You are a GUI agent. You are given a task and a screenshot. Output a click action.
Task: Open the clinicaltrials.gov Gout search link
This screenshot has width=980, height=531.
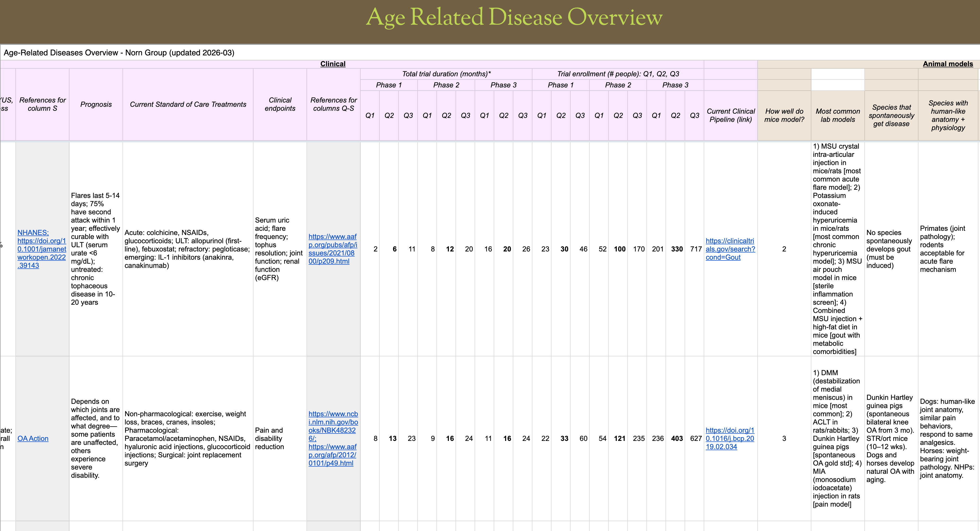click(x=730, y=249)
